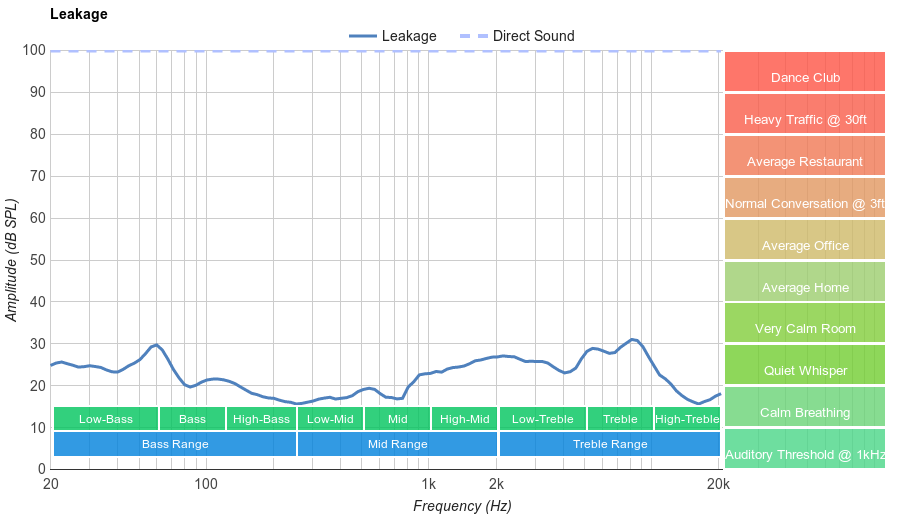Toggle the Leakage series in legend
The width and height of the screenshot is (900, 520).
(x=393, y=36)
